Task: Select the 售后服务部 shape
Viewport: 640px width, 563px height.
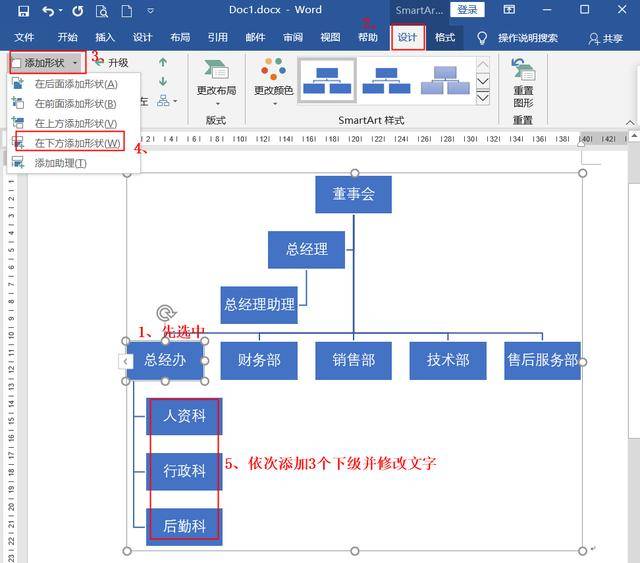Action: click(x=542, y=360)
